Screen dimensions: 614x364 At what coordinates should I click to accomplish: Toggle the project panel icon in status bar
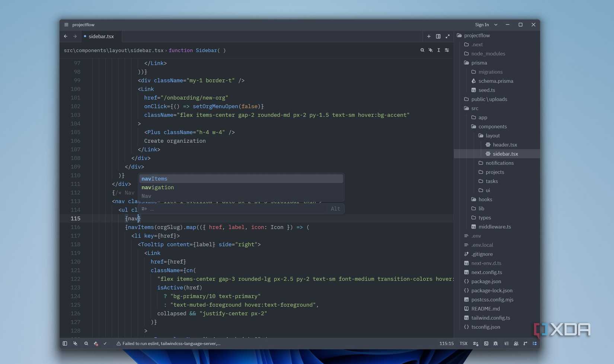pyautogui.click(x=535, y=344)
